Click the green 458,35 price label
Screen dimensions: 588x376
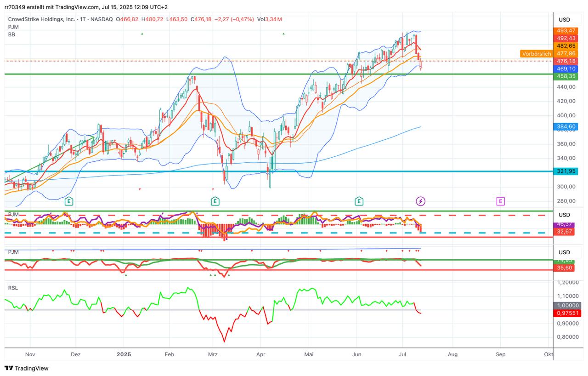coord(566,76)
